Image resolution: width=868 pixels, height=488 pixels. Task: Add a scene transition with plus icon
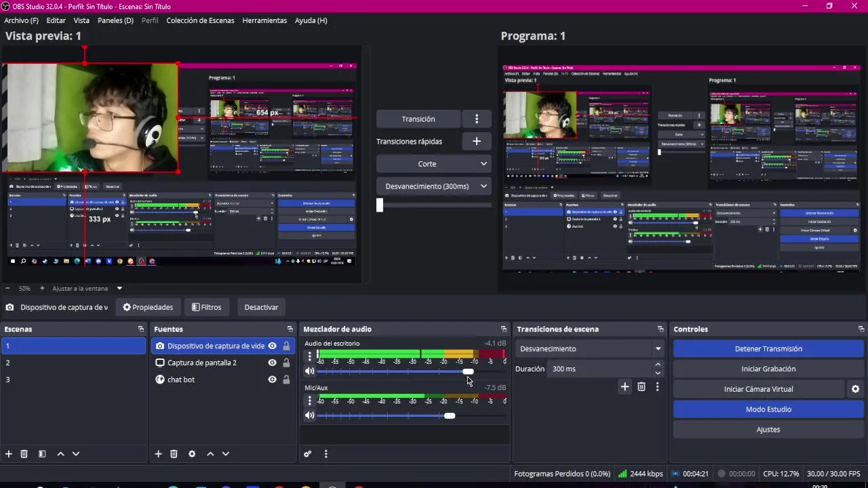tap(625, 386)
